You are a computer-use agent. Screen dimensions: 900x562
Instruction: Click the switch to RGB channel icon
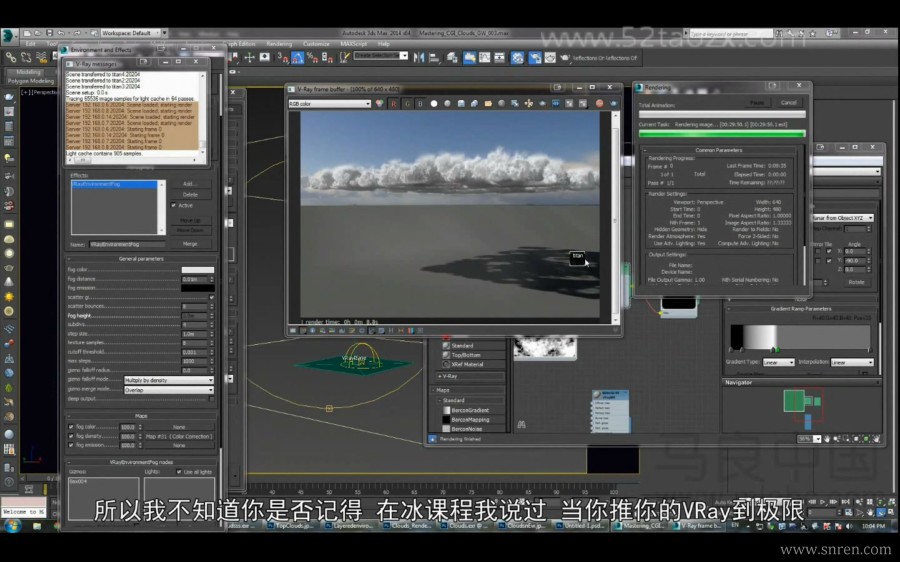pyautogui.click(x=381, y=103)
